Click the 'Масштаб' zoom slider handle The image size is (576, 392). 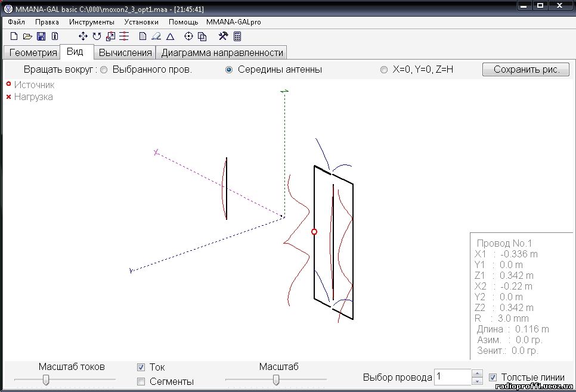coord(276,380)
